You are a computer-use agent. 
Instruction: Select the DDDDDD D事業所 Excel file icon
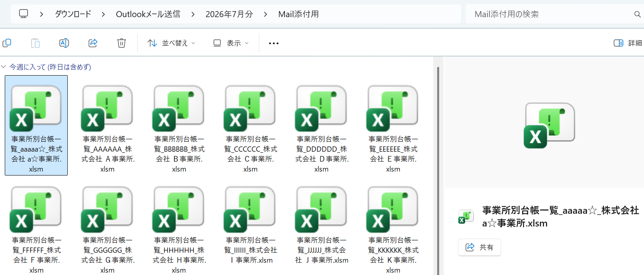321,108
